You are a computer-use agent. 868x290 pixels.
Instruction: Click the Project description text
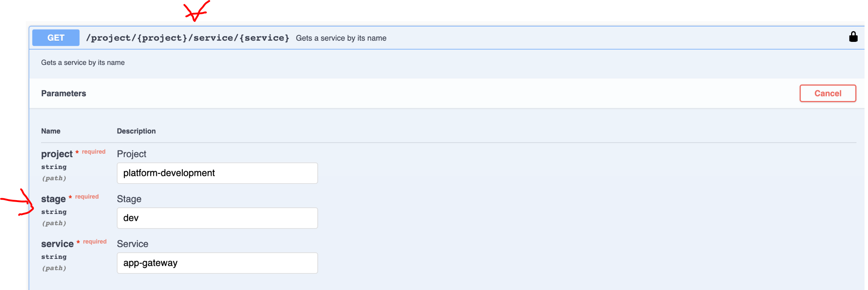coord(131,154)
